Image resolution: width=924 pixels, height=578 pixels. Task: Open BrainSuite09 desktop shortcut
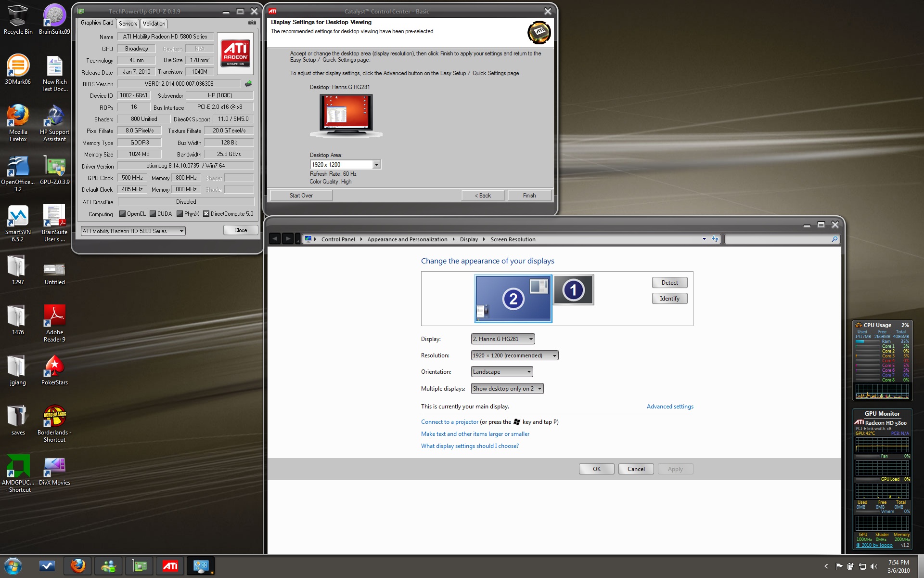(x=54, y=19)
